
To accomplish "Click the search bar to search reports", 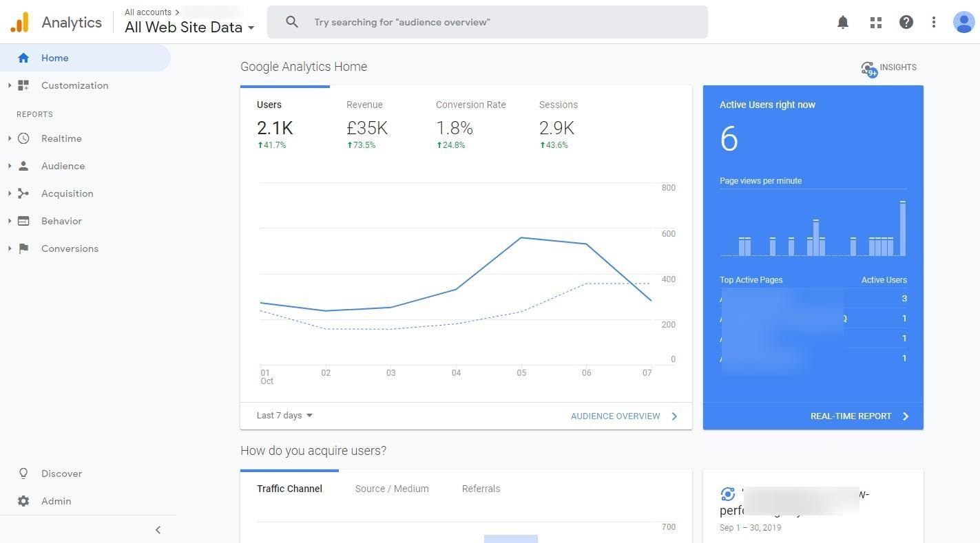I will [x=482, y=22].
